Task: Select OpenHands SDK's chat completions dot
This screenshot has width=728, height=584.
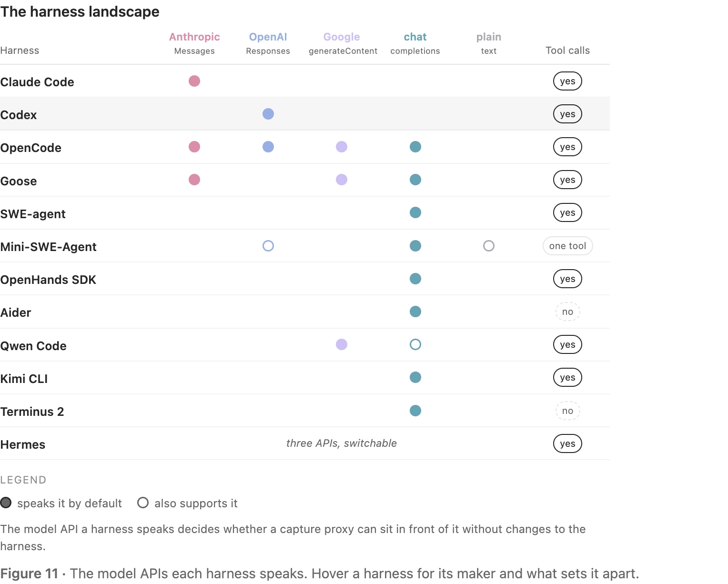Action: coord(415,279)
